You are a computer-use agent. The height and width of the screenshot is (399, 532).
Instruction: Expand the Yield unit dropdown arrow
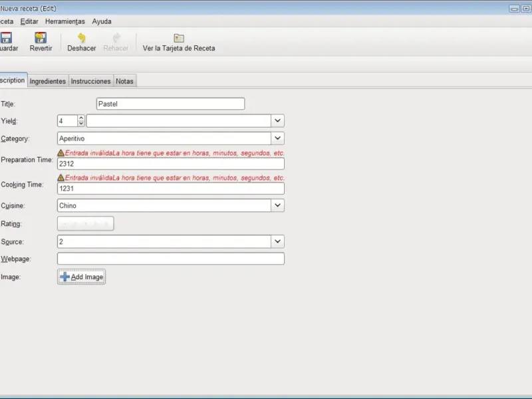pyautogui.click(x=277, y=121)
